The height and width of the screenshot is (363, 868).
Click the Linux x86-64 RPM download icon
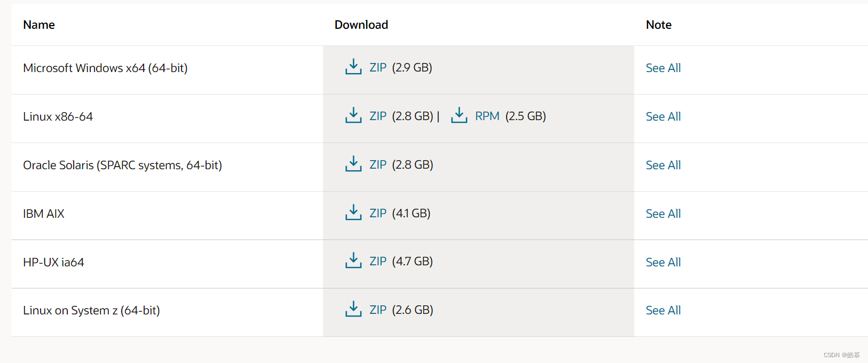tap(459, 115)
